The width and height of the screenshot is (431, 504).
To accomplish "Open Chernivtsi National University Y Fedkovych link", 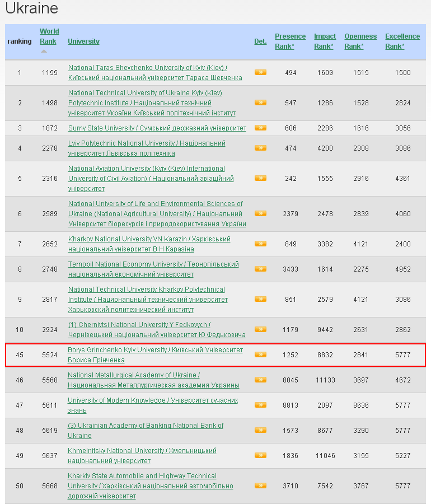I will (157, 329).
